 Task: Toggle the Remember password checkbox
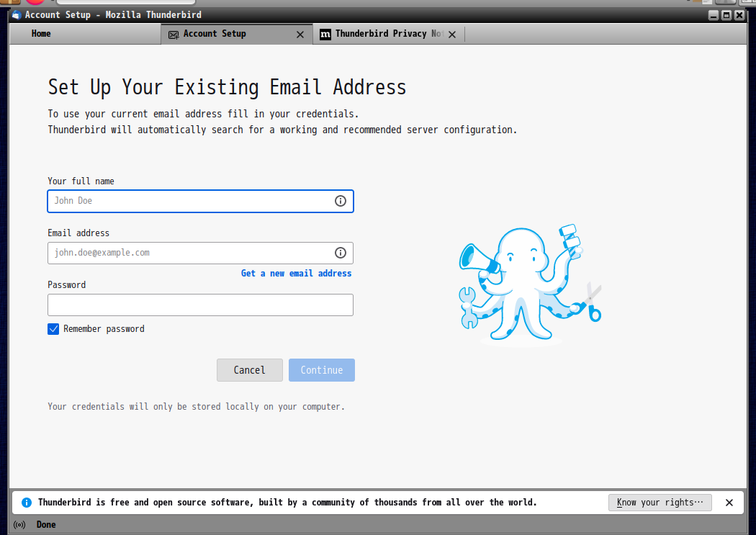53,329
